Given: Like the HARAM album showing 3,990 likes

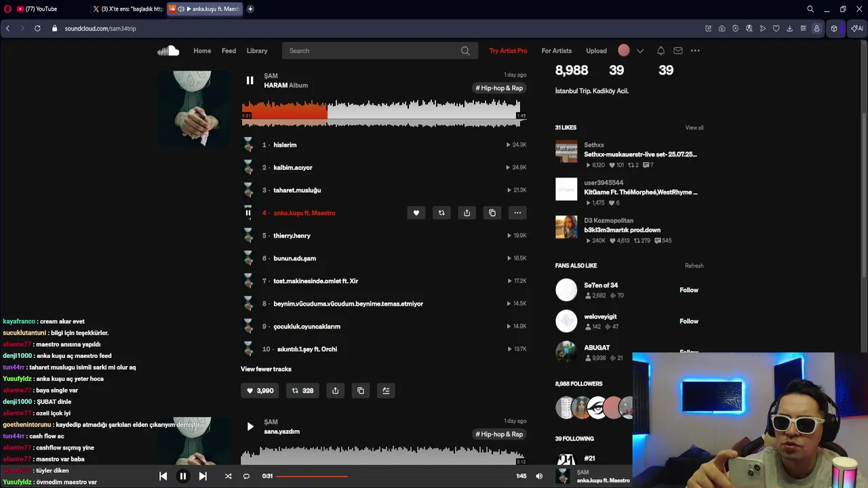Looking at the screenshot, I should click(260, 390).
